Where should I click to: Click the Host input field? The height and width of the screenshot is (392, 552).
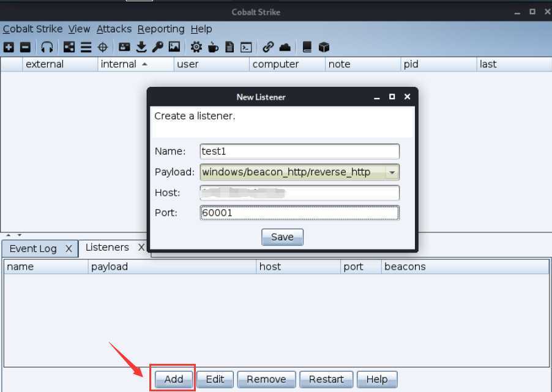300,193
